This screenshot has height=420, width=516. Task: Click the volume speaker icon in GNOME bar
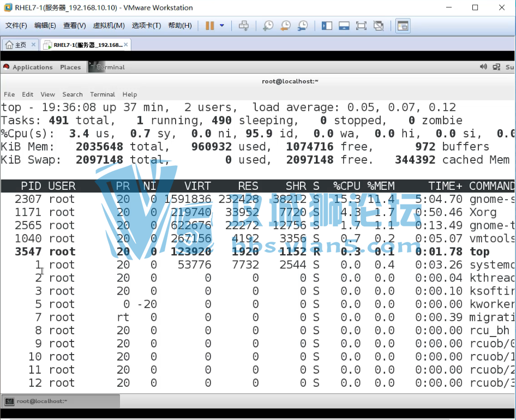click(483, 67)
